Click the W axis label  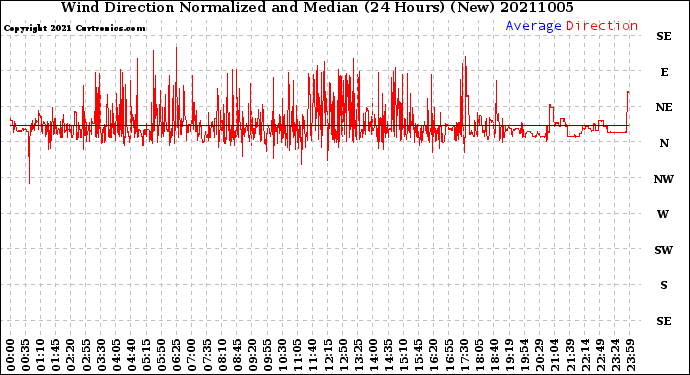pyautogui.click(x=663, y=214)
